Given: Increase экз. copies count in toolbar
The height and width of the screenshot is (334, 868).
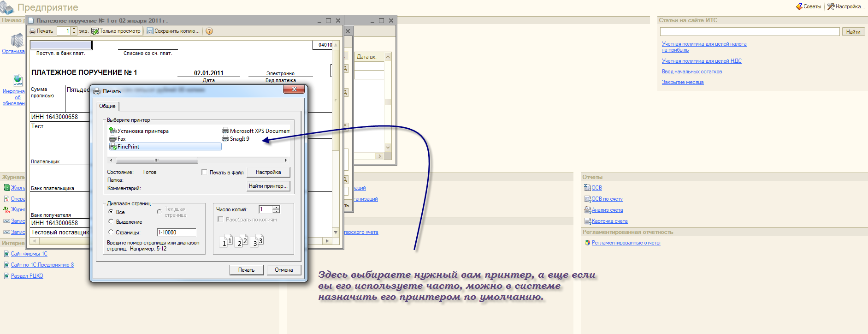Looking at the screenshot, I should point(74,29).
